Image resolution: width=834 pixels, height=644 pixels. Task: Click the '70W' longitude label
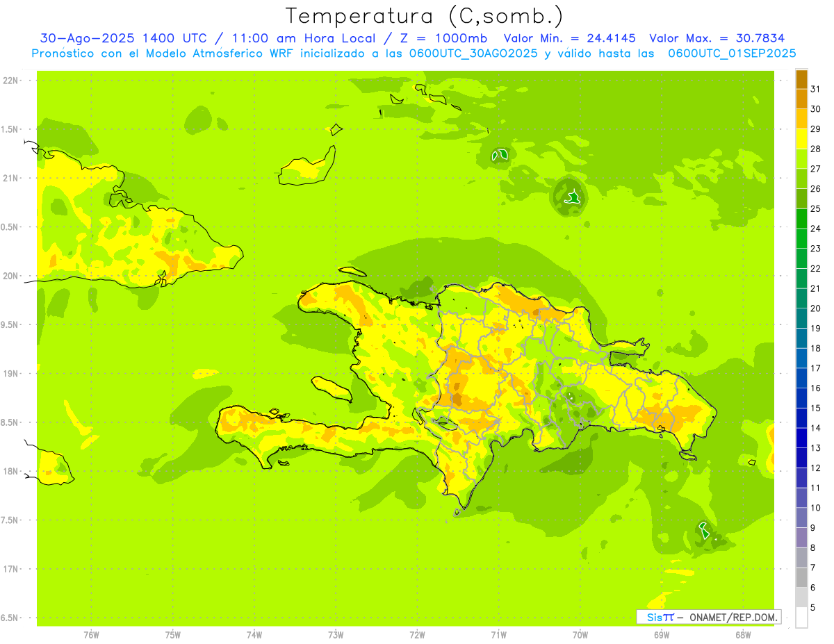click(580, 634)
